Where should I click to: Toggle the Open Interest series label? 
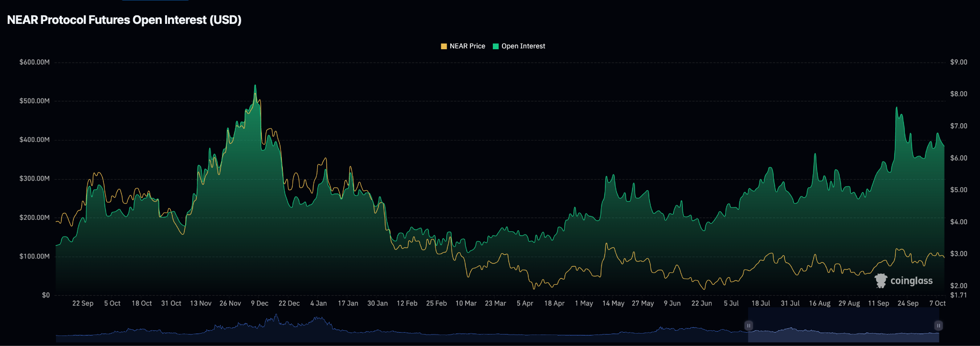pyautogui.click(x=523, y=46)
